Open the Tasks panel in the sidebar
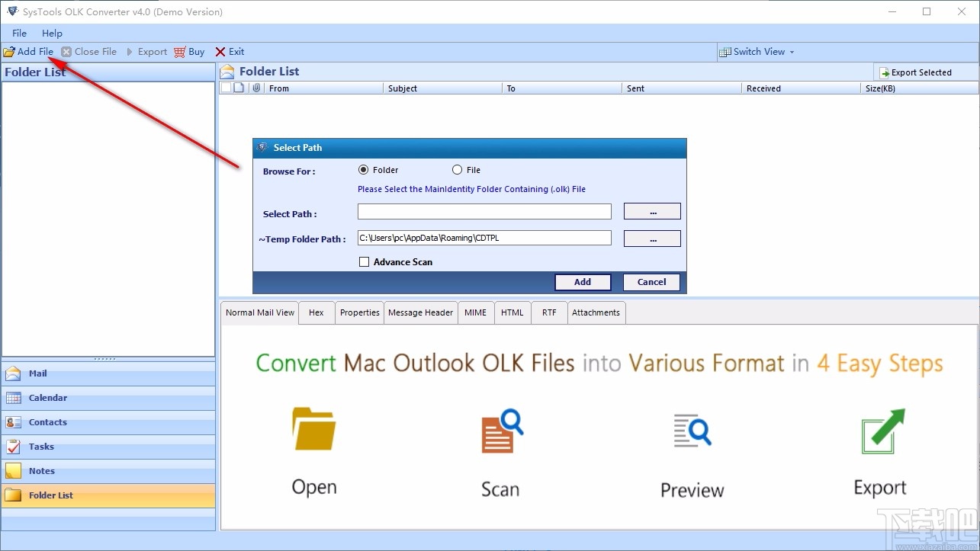Image resolution: width=980 pixels, height=551 pixels. (41, 446)
